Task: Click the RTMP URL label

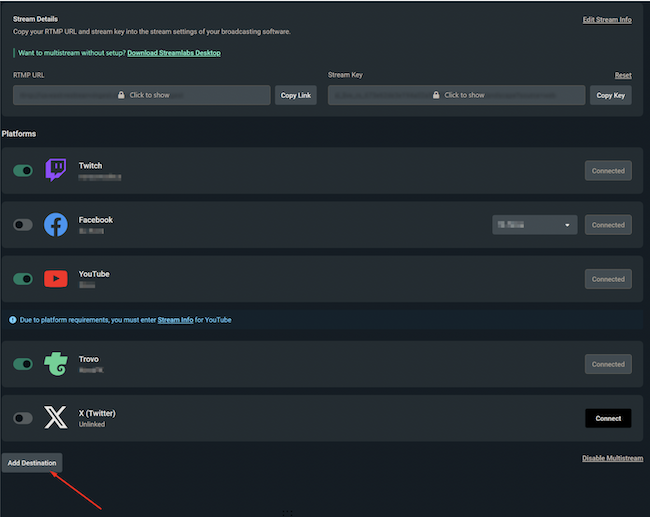Action: (29, 75)
